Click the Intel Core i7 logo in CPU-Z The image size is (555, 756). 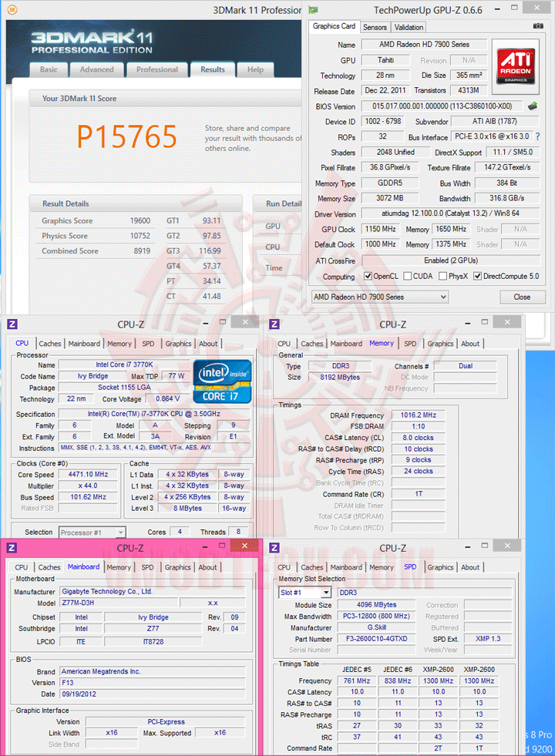click(x=222, y=381)
